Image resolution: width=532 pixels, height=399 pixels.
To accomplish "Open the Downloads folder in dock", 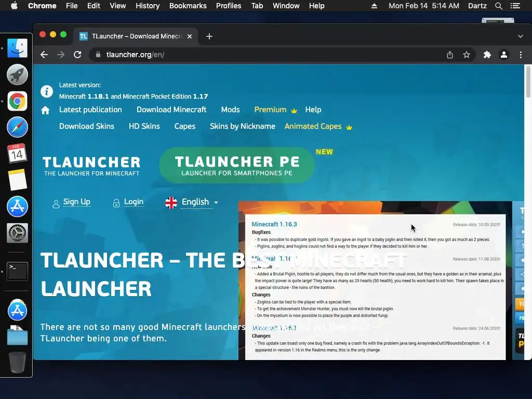I will [17, 335].
